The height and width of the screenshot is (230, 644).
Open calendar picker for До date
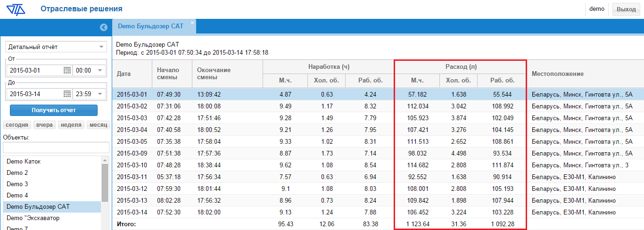click(x=67, y=94)
